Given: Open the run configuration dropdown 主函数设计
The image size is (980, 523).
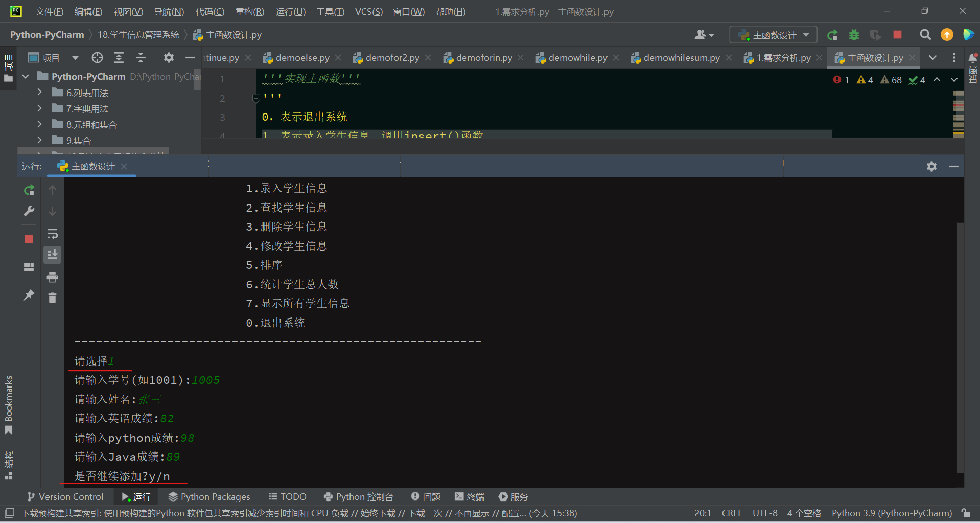Looking at the screenshot, I should point(772,35).
